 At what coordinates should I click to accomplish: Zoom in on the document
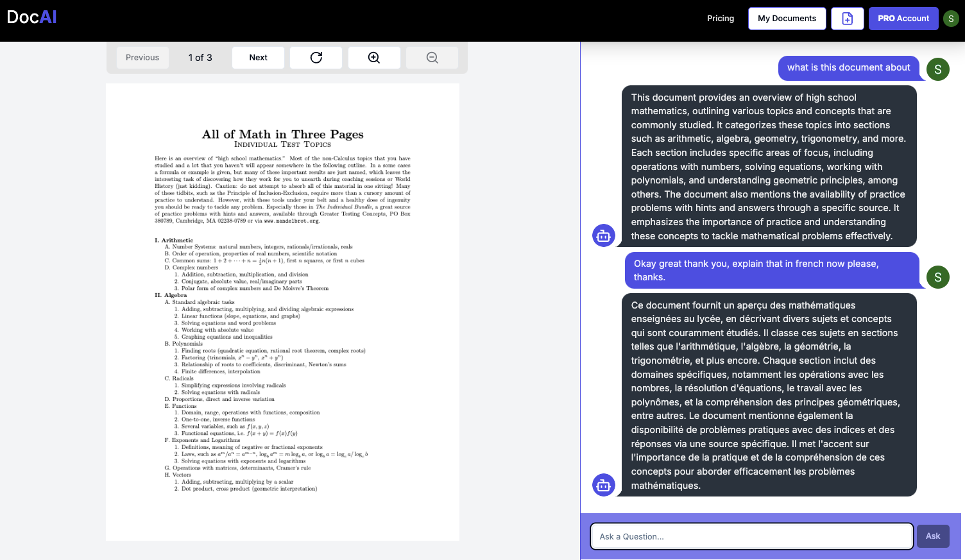coord(374,58)
